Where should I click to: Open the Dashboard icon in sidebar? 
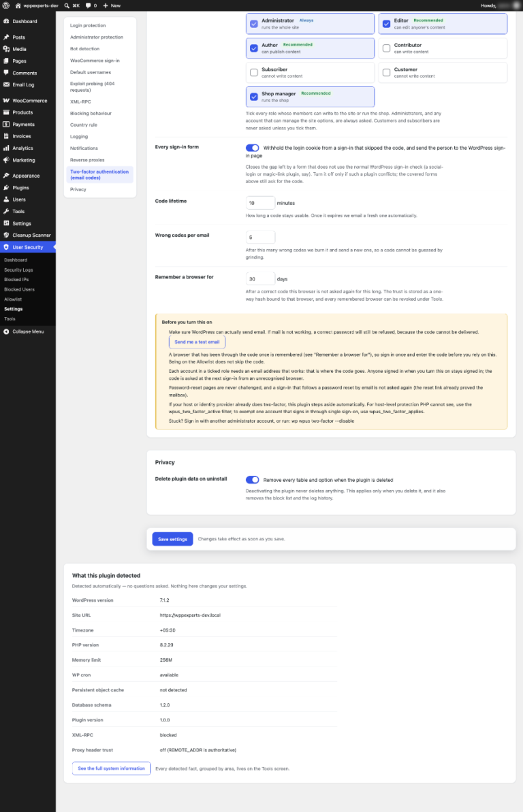click(x=6, y=21)
